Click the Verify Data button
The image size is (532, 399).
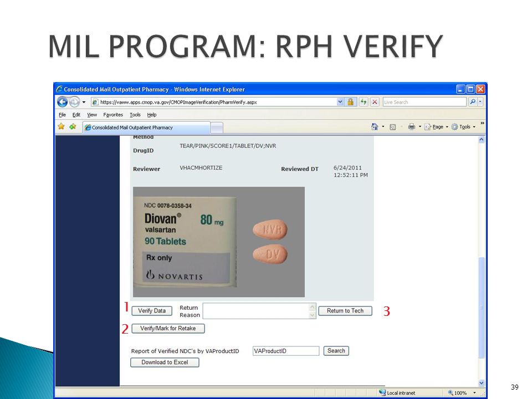click(x=152, y=311)
